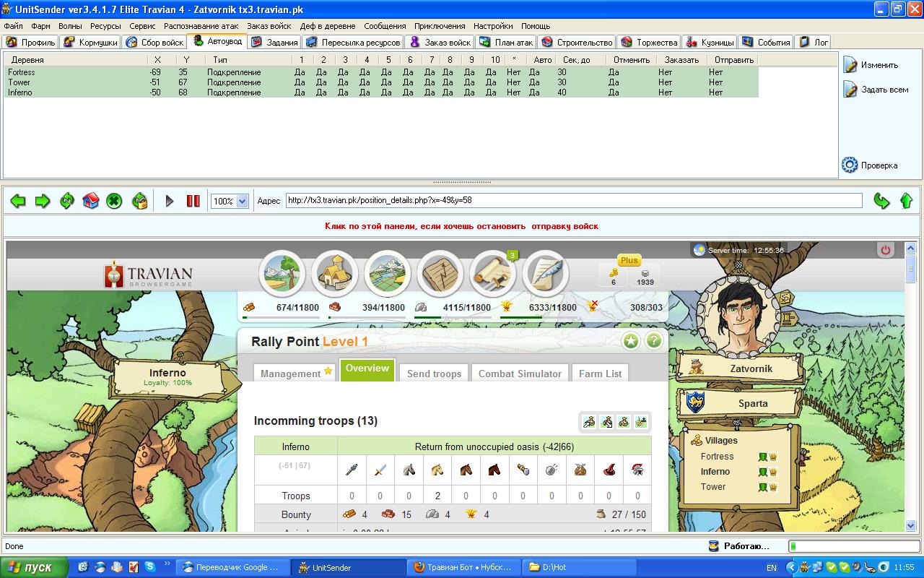Open the Send troops tab
The width and height of the screenshot is (924, 578).
click(x=434, y=373)
